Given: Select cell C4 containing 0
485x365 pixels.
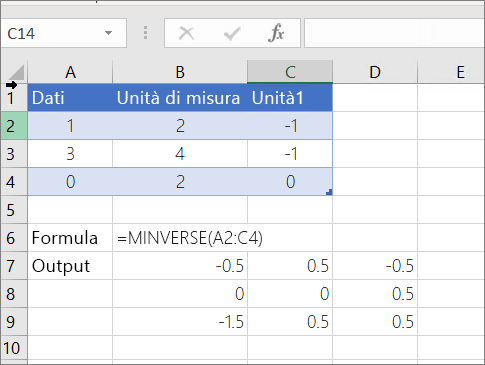Looking at the screenshot, I should click(x=290, y=182).
